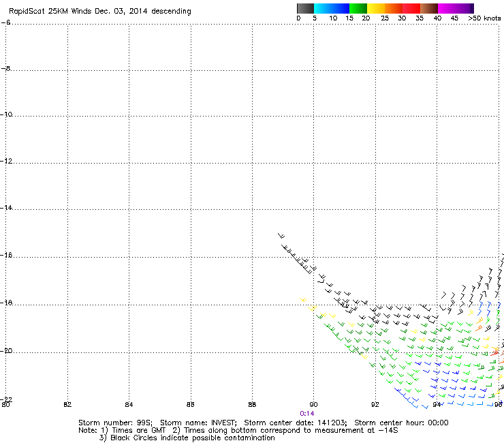Click the "-8" latitude axis label
The width and height of the screenshot is (504, 443).
tap(5, 69)
